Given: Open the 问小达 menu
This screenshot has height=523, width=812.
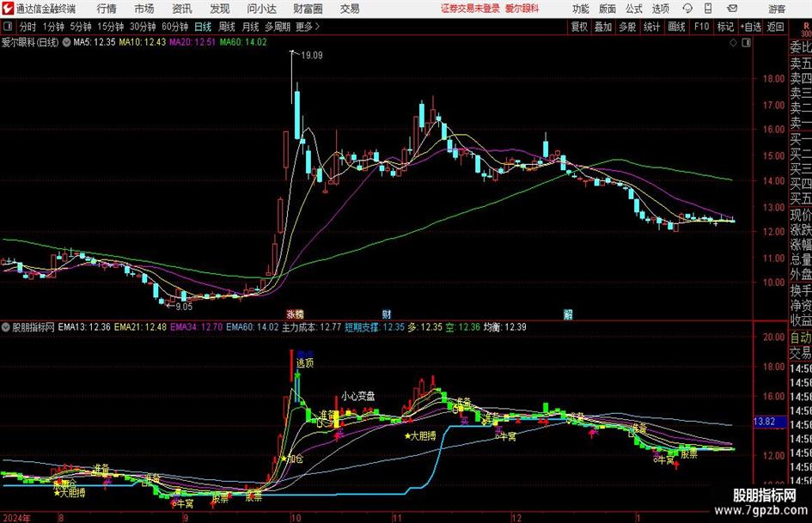Looking at the screenshot, I should click(261, 9).
